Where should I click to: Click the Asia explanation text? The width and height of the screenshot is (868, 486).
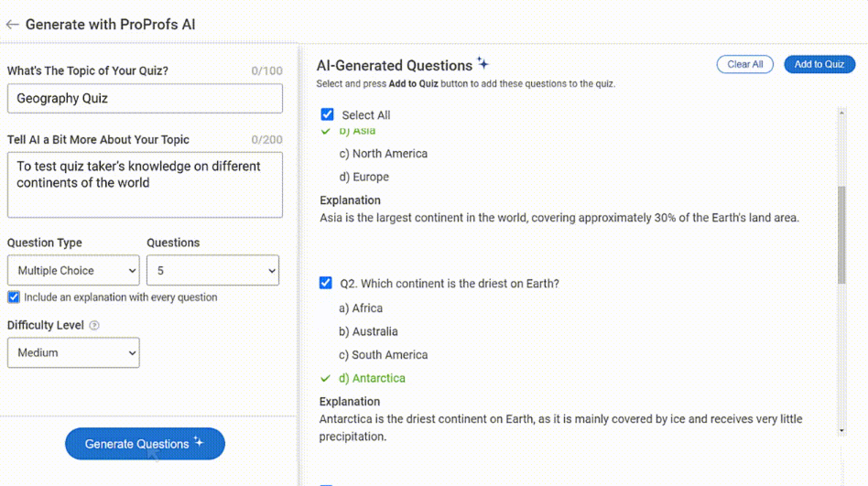click(559, 218)
